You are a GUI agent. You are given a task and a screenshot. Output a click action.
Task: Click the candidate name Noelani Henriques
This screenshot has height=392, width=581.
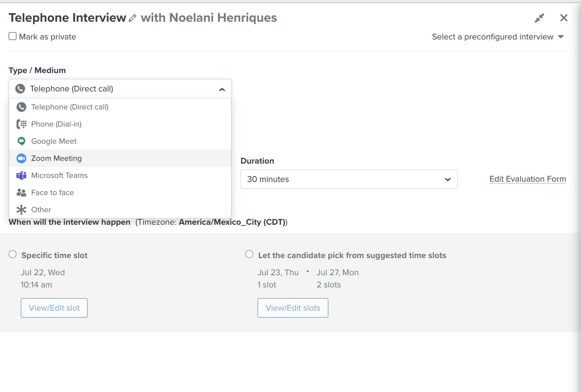pos(223,18)
